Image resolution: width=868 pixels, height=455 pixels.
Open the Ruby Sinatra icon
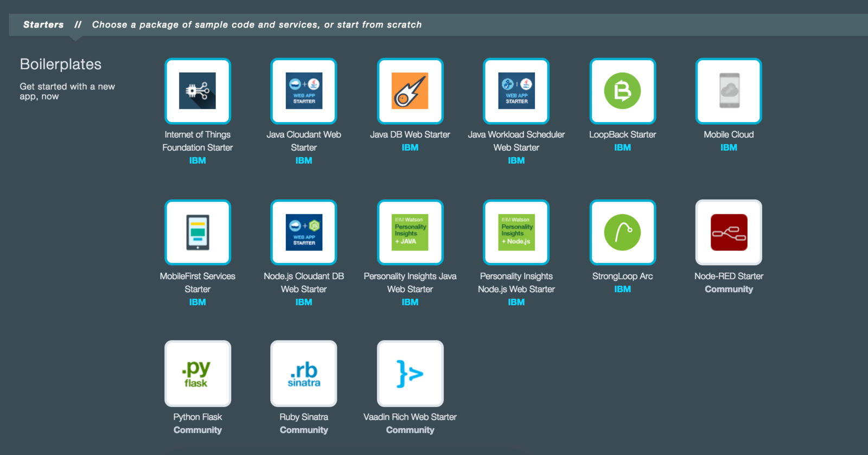(304, 374)
